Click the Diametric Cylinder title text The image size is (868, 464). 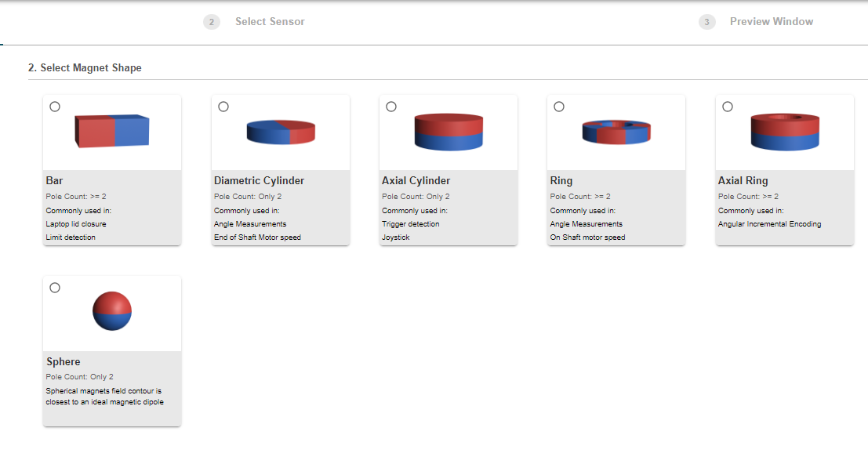click(x=259, y=181)
